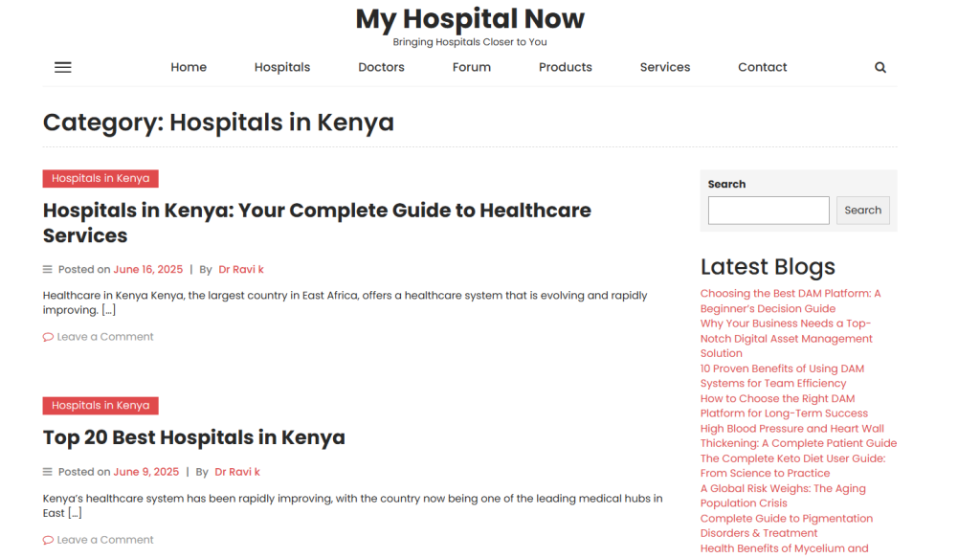
Task: Click the Kenya's healthcare system excerpt text
Action: (x=352, y=506)
